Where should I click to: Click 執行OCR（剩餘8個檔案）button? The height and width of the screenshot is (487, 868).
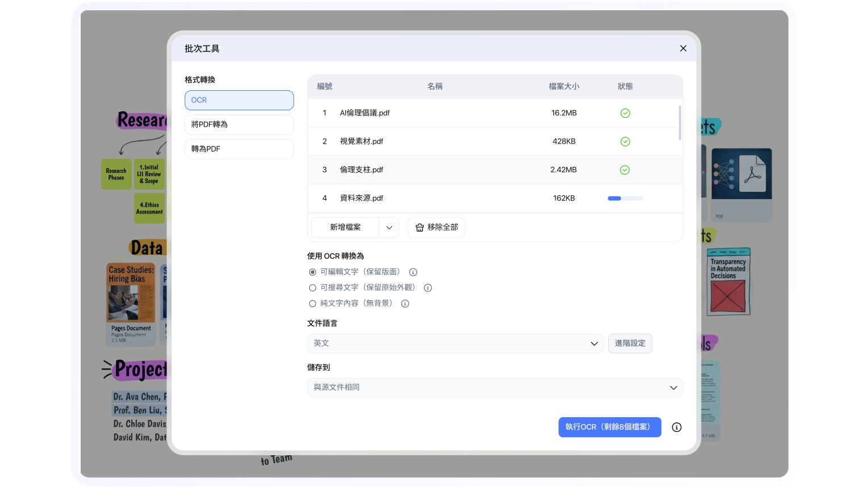610,427
